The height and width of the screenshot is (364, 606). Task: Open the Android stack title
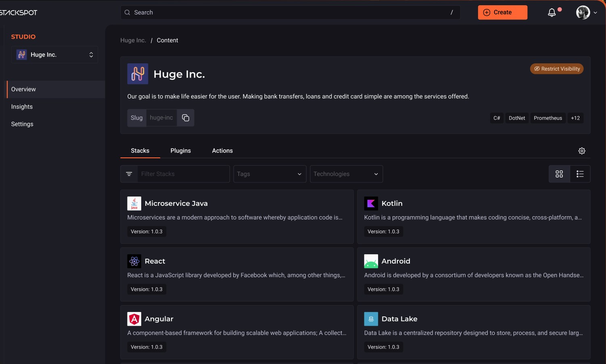[396, 261]
